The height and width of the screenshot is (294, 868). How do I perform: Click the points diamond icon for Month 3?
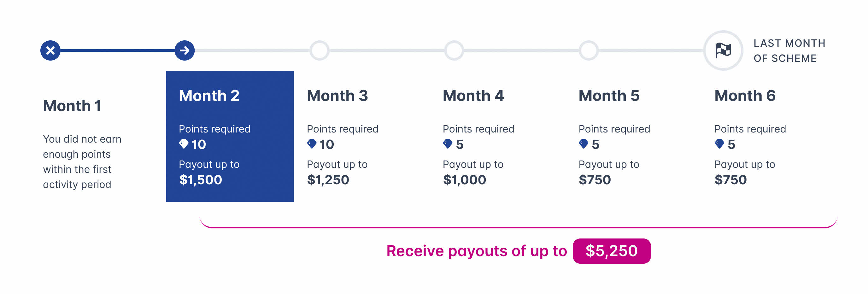312,144
